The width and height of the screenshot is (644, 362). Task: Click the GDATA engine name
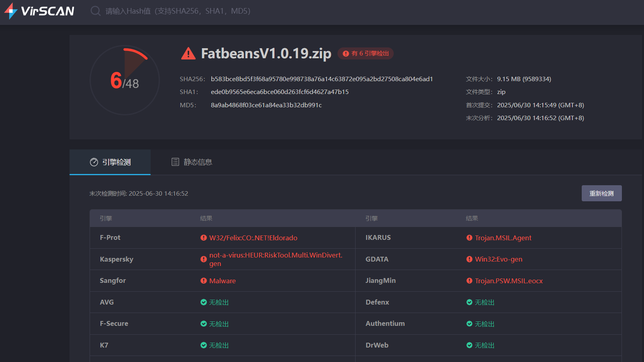(x=377, y=259)
